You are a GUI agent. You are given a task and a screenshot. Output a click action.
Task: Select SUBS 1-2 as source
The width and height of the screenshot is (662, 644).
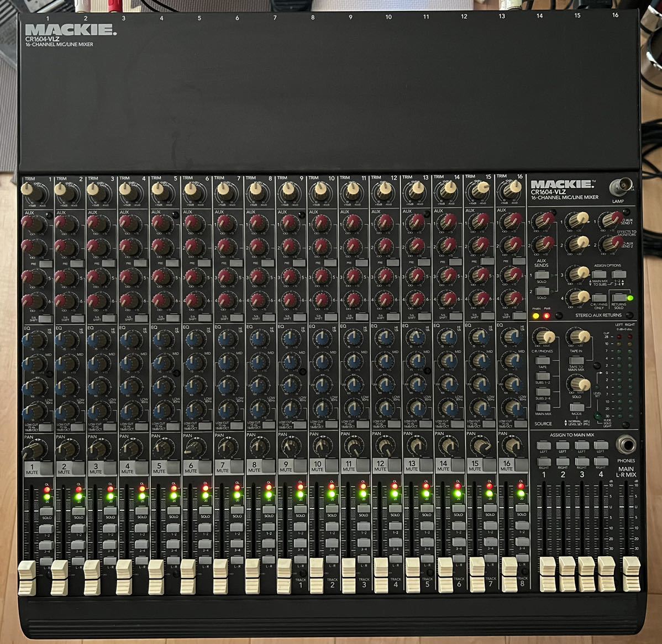543,377
